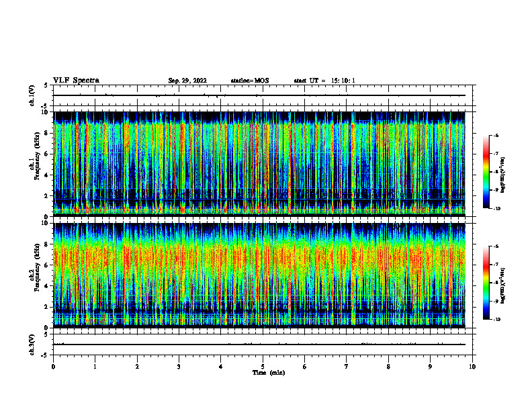
Task: Click the "8" kHz tick on ch.1 spectrogram
Action: 47,133
